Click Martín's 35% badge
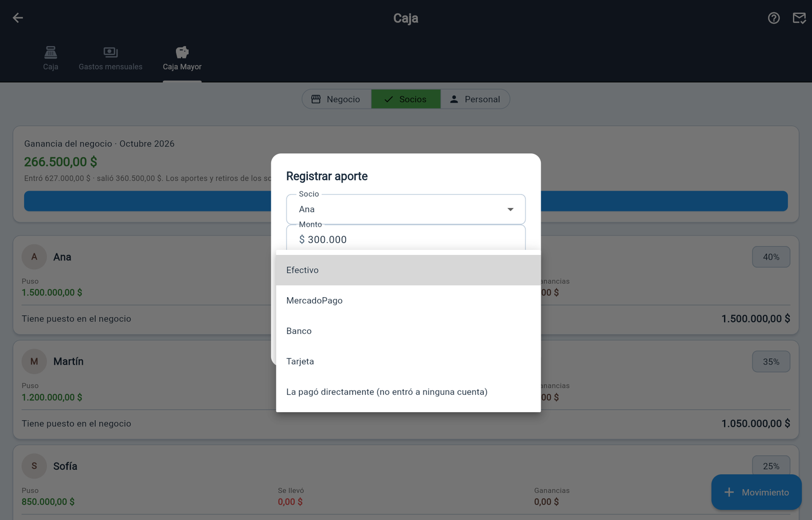The height and width of the screenshot is (520, 812). pos(771,362)
